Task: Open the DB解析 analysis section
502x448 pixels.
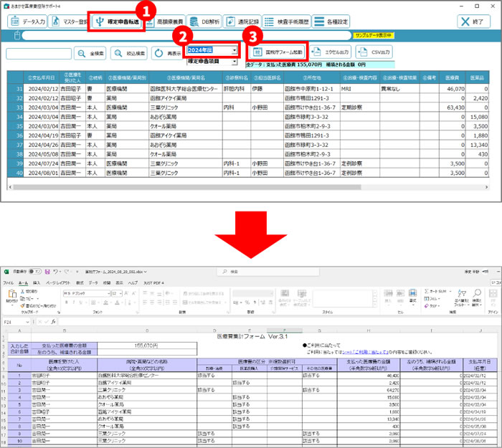Action: 205,22
